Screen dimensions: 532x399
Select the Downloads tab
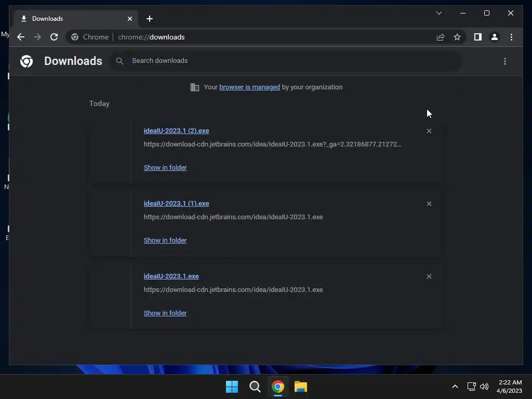[76, 19]
